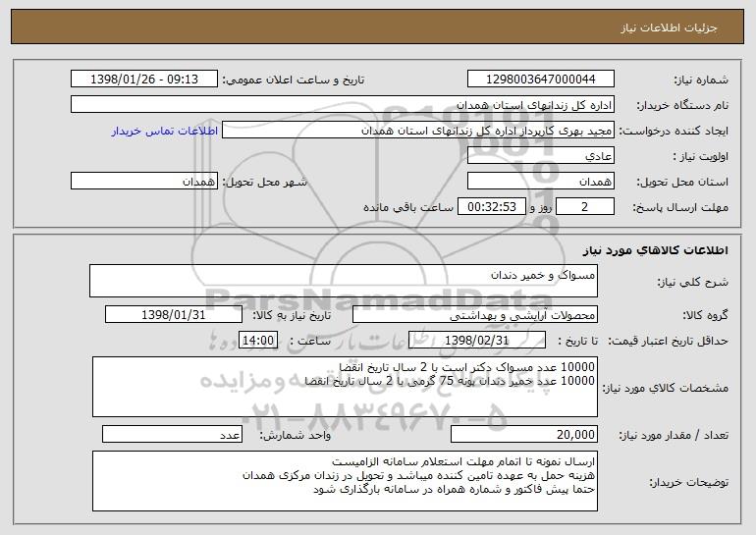Click the buyer organization name field
The image size is (756, 535).
coord(343,105)
